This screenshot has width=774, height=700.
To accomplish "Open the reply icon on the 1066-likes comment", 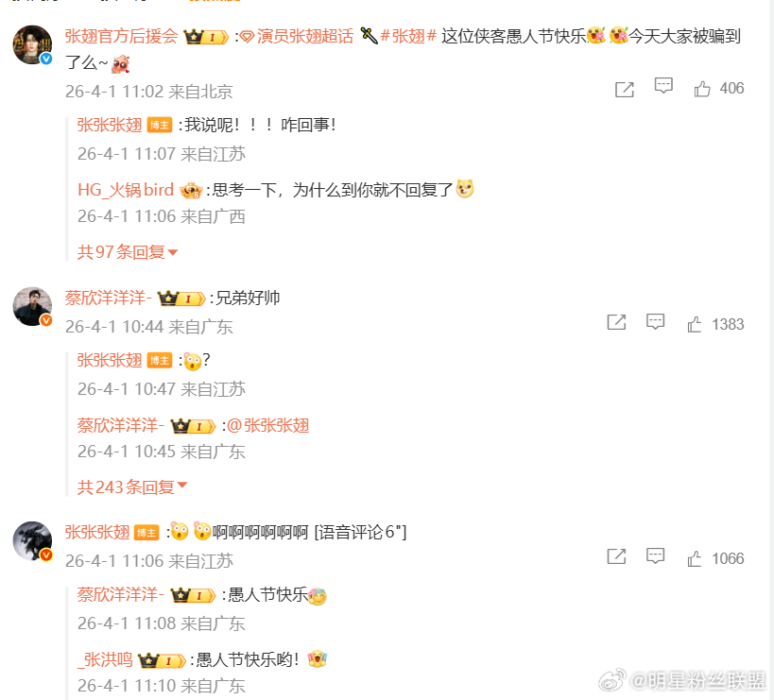I will 655,556.
